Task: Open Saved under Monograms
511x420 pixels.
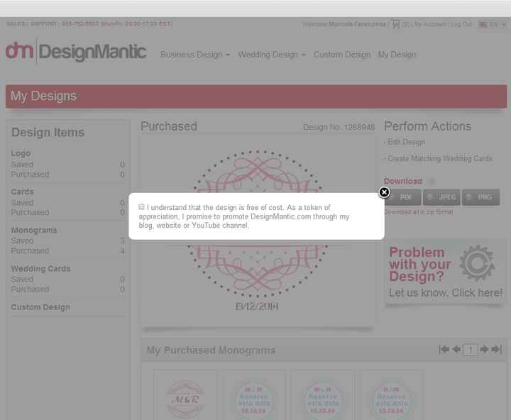Action: [22, 241]
